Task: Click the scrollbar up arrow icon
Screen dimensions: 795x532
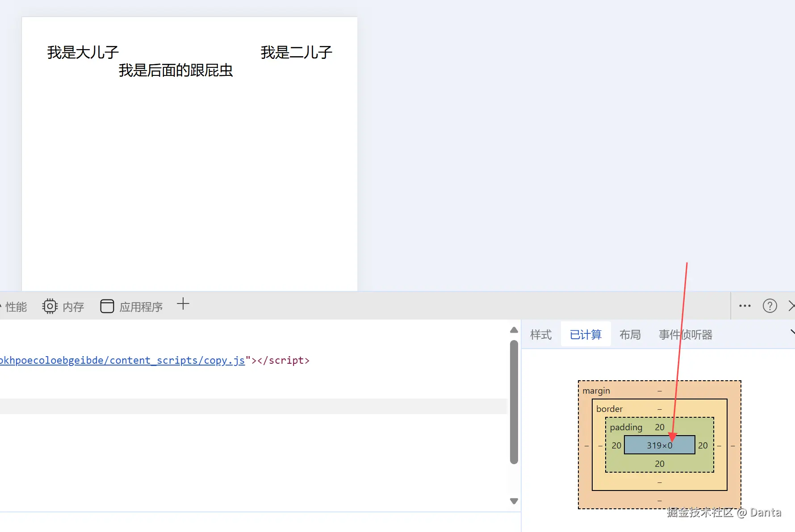Action: point(514,330)
